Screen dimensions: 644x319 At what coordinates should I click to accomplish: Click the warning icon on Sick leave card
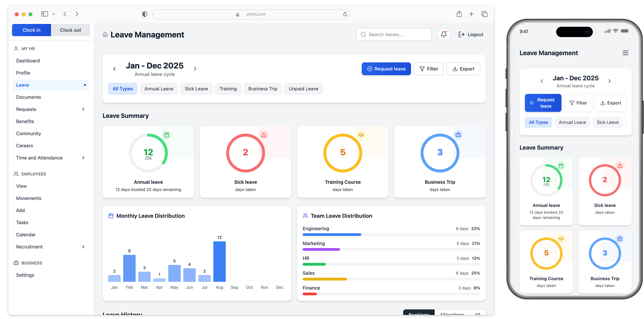tap(264, 135)
